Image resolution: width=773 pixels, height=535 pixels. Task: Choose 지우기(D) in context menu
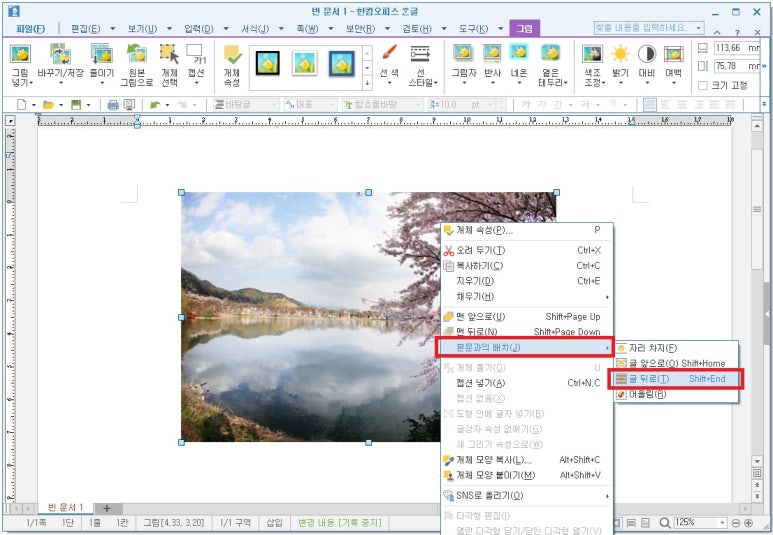click(x=527, y=281)
